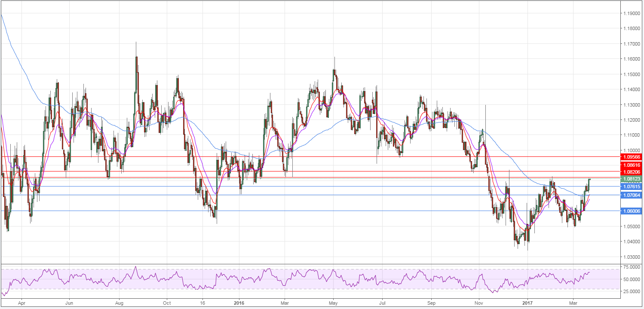This screenshot has height=309, width=644.
Task: Select the red horizontal line at 1.09566
Action: click(310, 157)
